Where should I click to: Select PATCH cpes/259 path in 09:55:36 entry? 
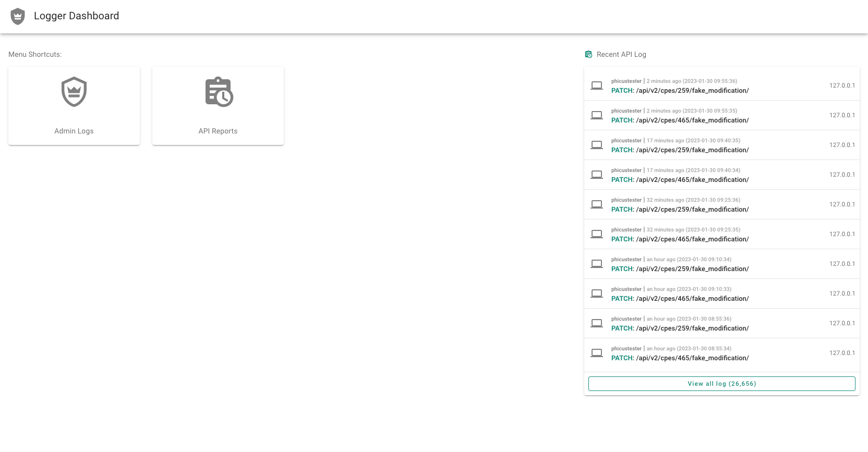coord(680,91)
